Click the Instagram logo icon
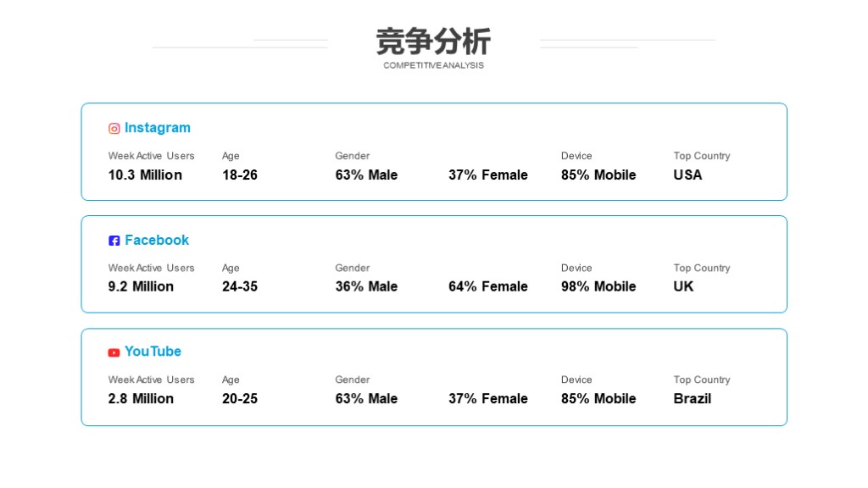The image size is (868, 488). (x=114, y=129)
